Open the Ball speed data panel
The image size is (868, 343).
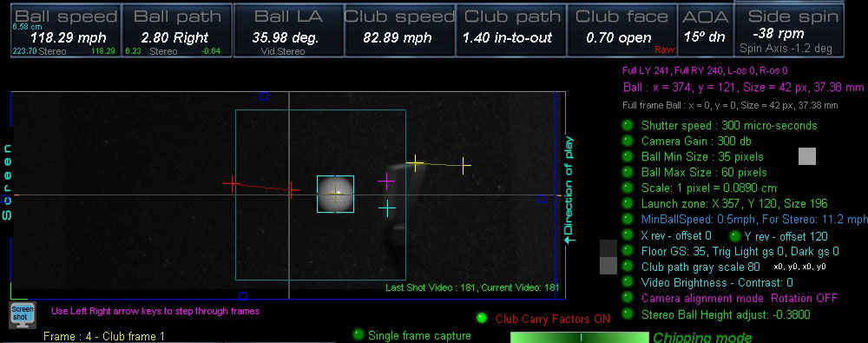click(66, 31)
